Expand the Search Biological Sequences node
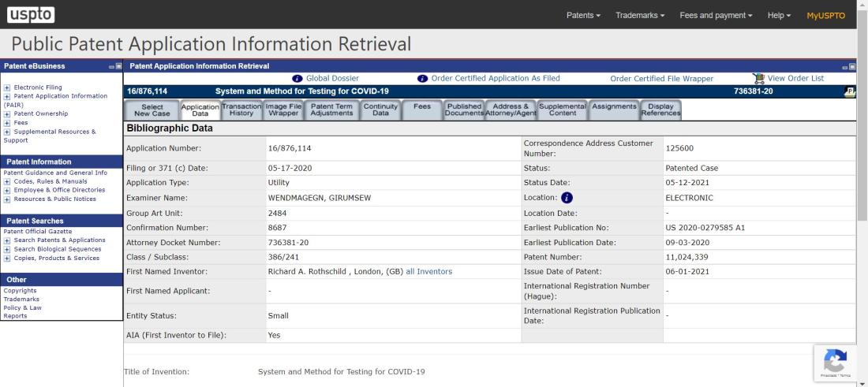This screenshot has height=387, width=868. [7, 249]
